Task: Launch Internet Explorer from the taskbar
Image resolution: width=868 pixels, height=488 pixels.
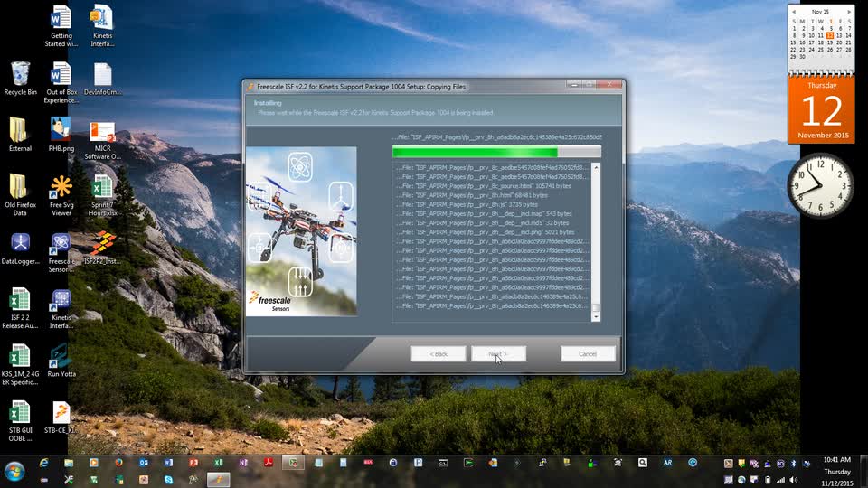Action: (x=43, y=463)
